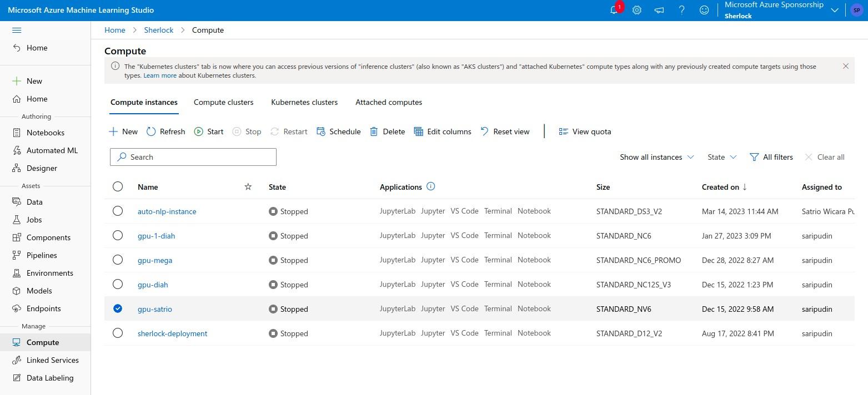Follow the Learn more link
Screen dimensions: 868x395
click(x=160, y=75)
